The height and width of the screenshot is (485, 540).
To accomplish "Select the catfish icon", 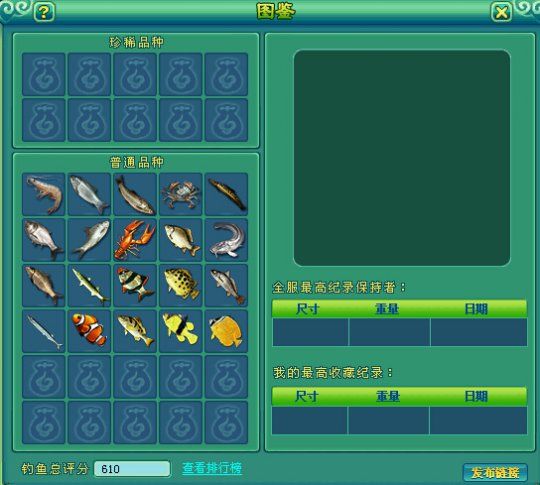I will (x=226, y=240).
